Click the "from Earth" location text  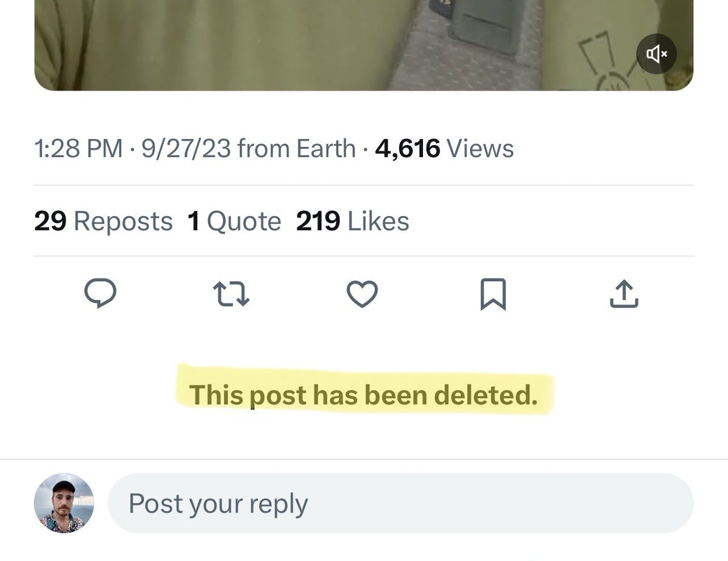click(296, 149)
